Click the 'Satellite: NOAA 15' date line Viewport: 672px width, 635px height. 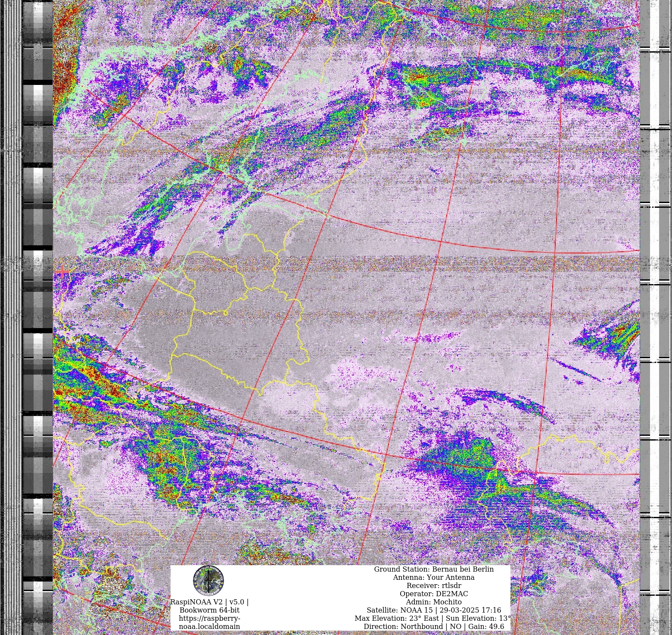[434, 610]
